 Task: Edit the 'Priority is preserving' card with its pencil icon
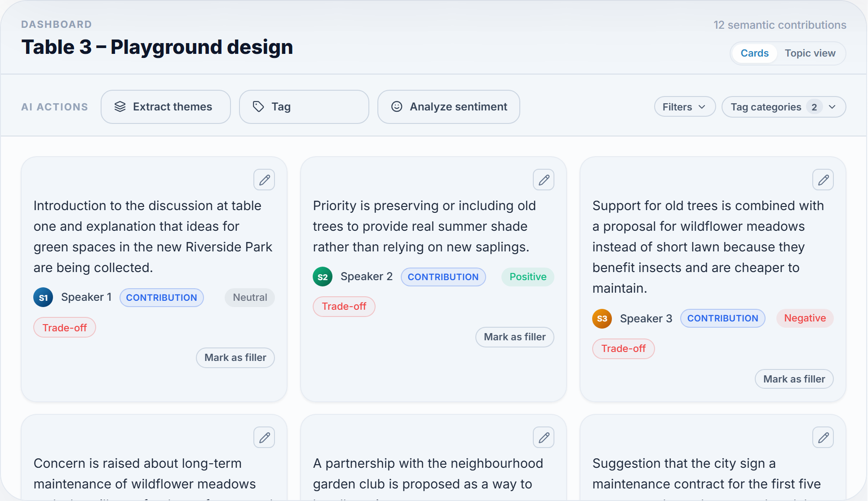pyautogui.click(x=544, y=180)
